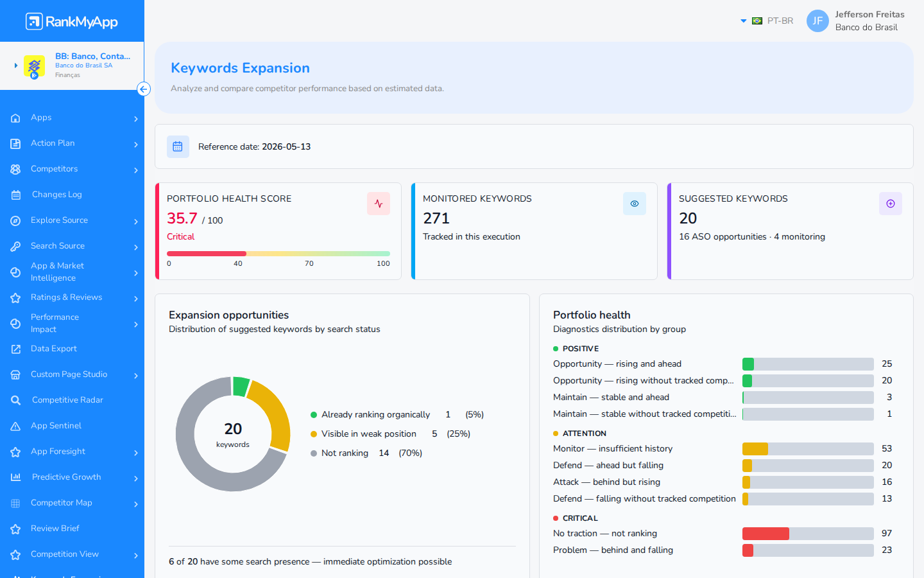
Task: Click the Performance Impact pie icon
Action: 15,324
